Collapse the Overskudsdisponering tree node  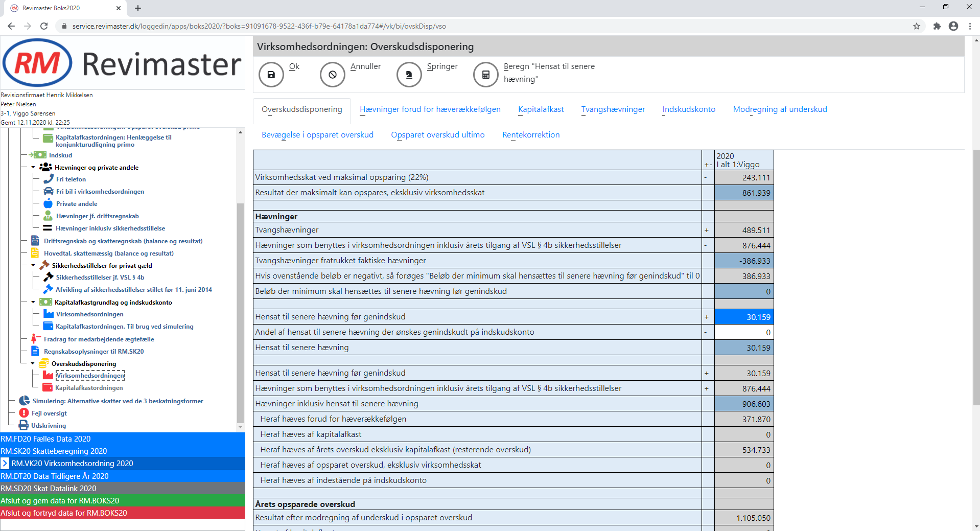tap(33, 363)
